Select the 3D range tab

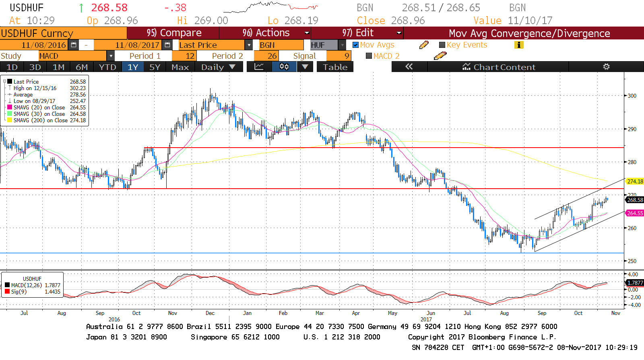[x=35, y=67]
